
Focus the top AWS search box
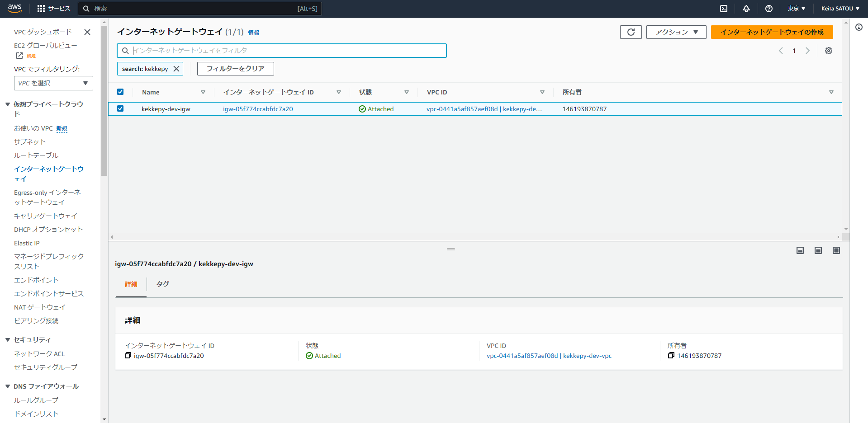click(x=200, y=9)
